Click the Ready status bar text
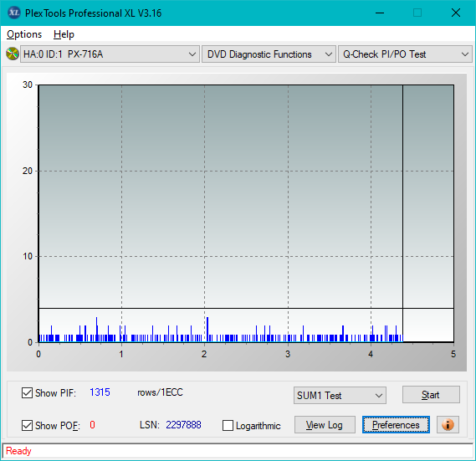This screenshot has height=461, width=476. [18, 451]
